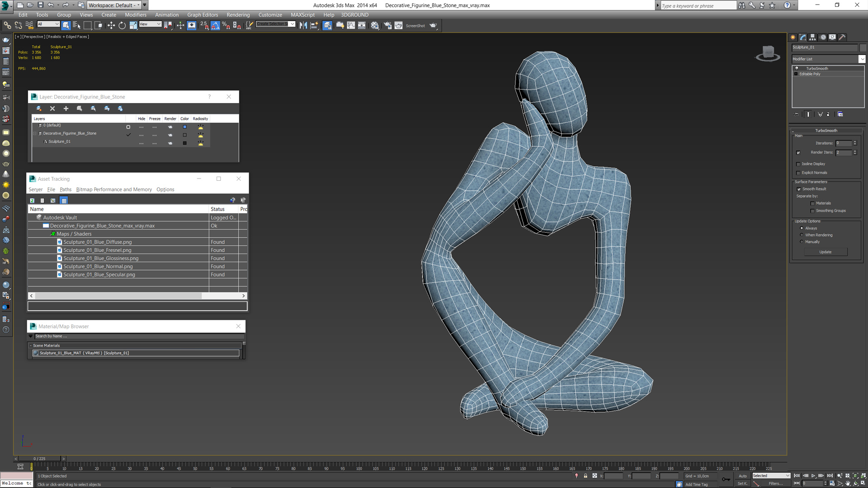The width and height of the screenshot is (868, 488).
Task: Select the Rotate tool in main toolbar
Action: (122, 26)
